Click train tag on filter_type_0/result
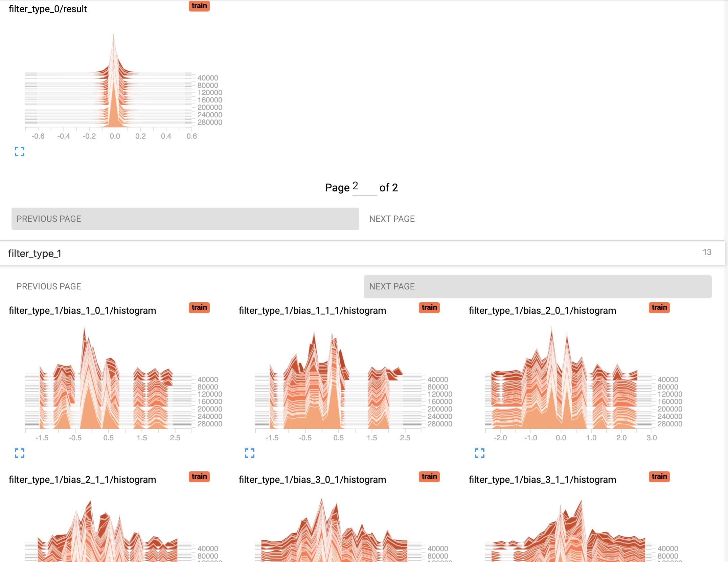 click(x=199, y=6)
